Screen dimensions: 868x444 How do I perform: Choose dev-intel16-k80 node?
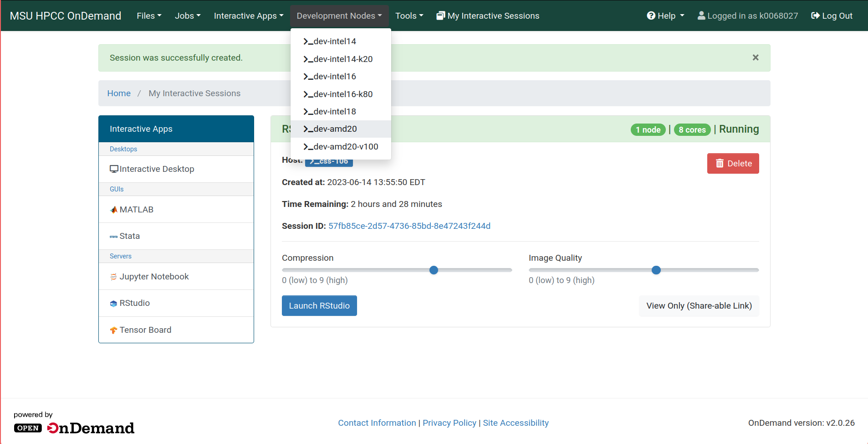(341, 94)
